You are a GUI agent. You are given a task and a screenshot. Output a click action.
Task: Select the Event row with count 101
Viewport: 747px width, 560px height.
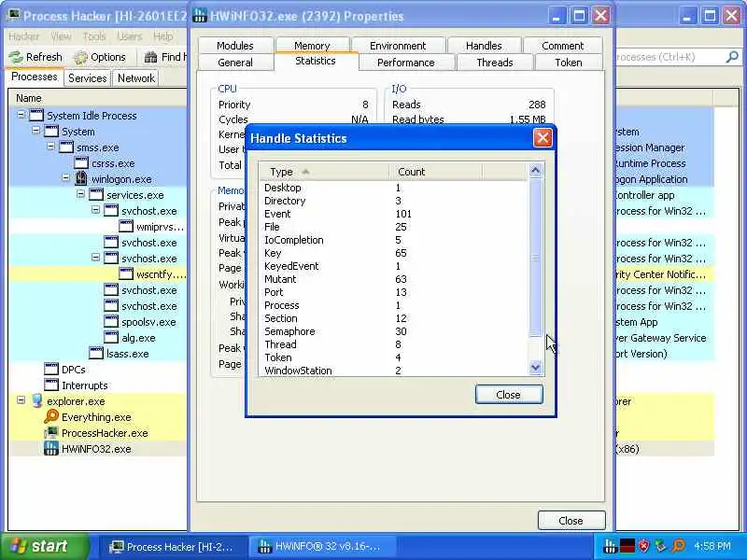click(393, 214)
